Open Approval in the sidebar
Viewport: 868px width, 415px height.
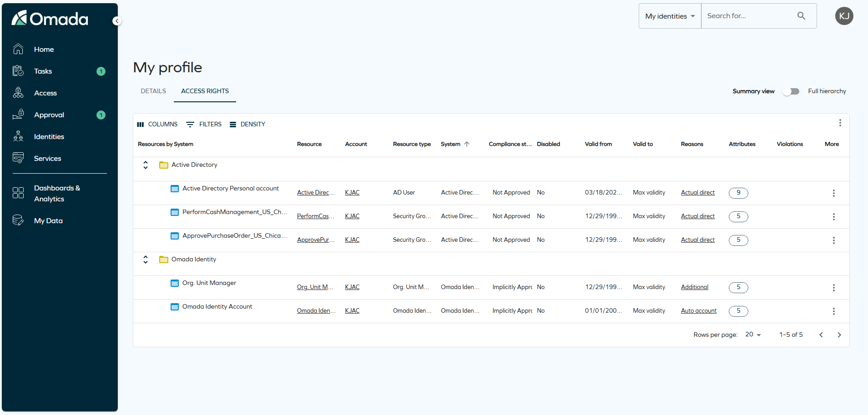tap(49, 115)
